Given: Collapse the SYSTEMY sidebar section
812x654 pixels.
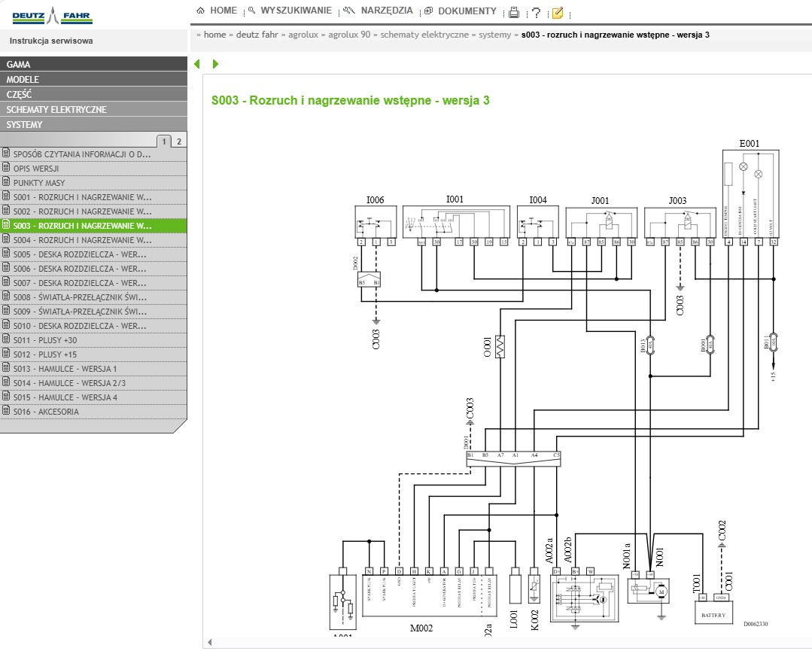Looking at the screenshot, I should click(x=93, y=124).
